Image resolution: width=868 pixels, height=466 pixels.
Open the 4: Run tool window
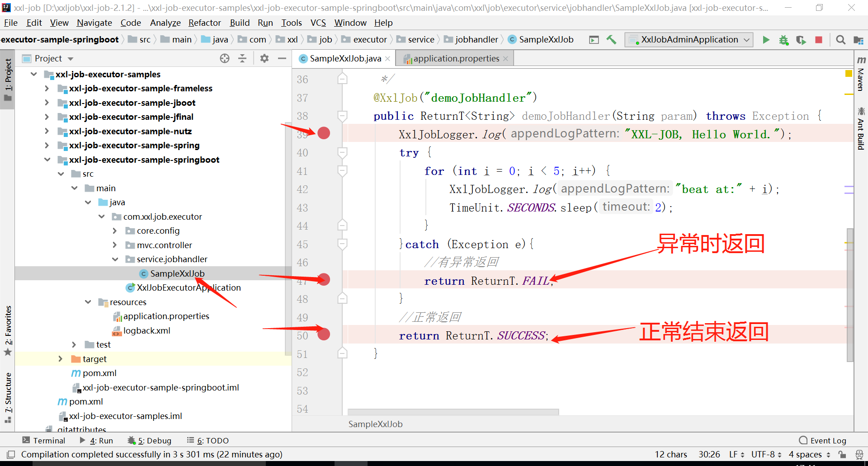pos(96,441)
